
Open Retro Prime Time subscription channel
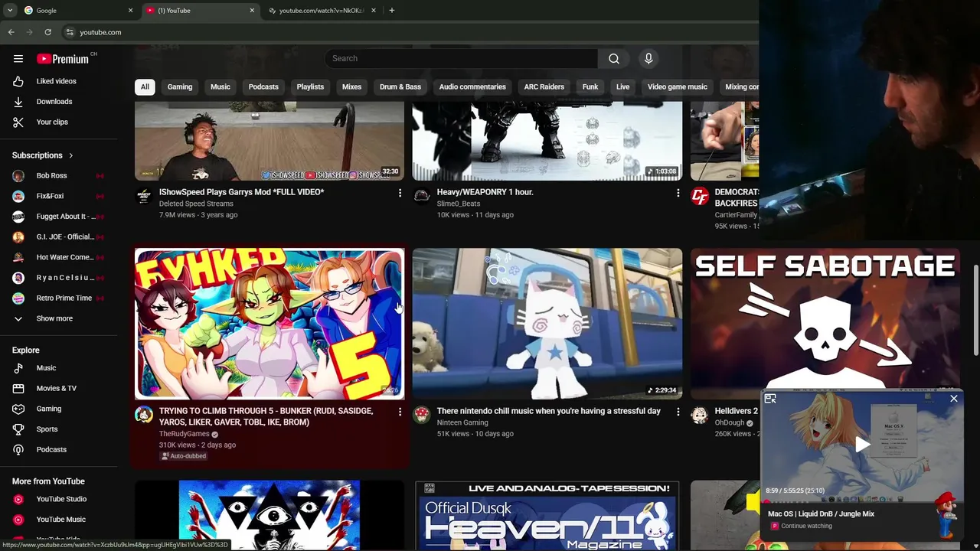tap(57, 298)
